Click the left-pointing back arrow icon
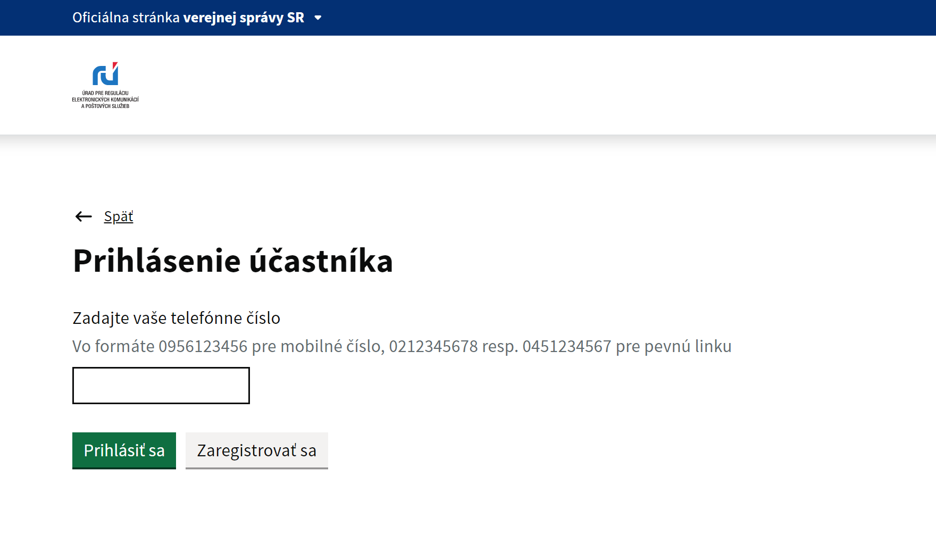 [83, 216]
